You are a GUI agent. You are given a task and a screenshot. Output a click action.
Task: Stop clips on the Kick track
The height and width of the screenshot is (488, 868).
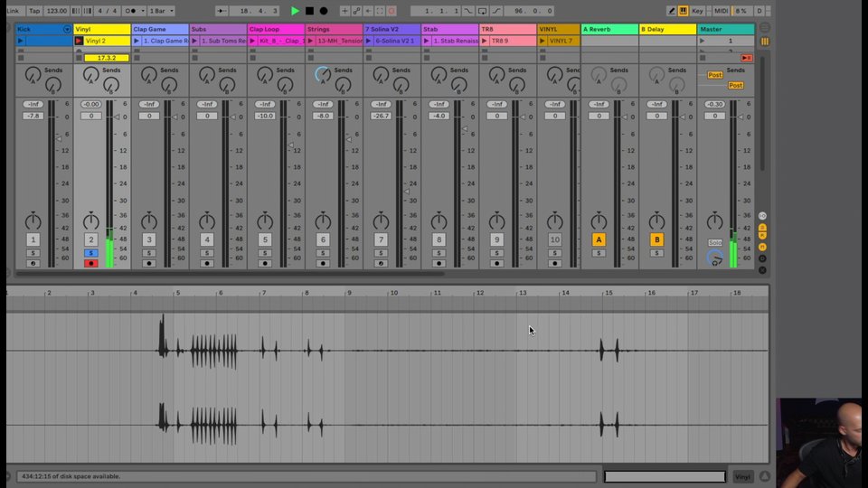coord(21,58)
